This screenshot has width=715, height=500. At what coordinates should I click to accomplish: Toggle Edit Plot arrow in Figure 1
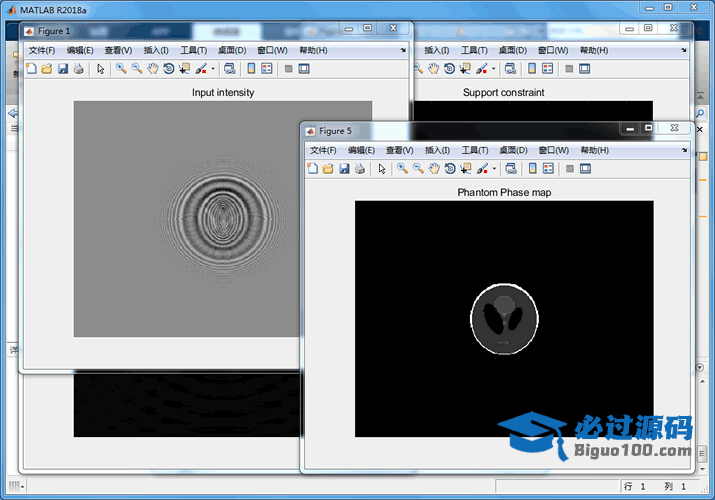click(x=100, y=69)
